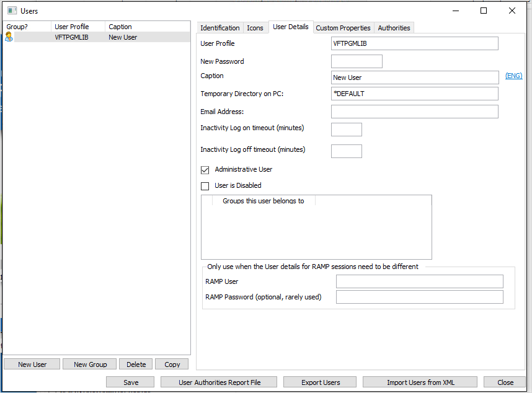Close the Users window with X
532x393 pixels.
click(512, 11)
